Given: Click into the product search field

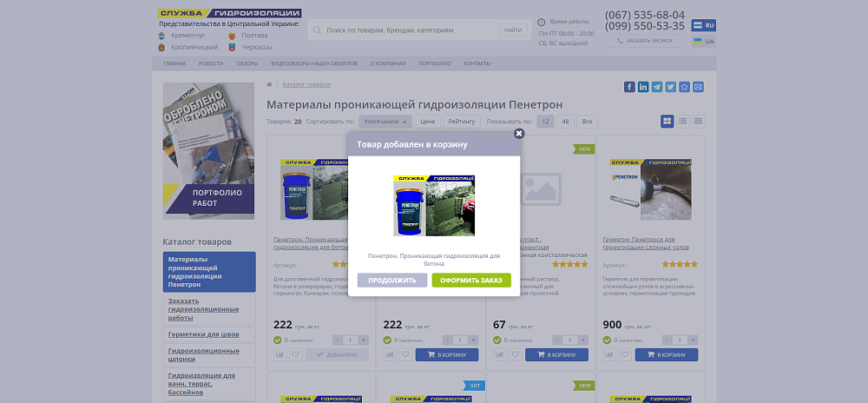Looking at the screenshot, I should click(411, 30).
